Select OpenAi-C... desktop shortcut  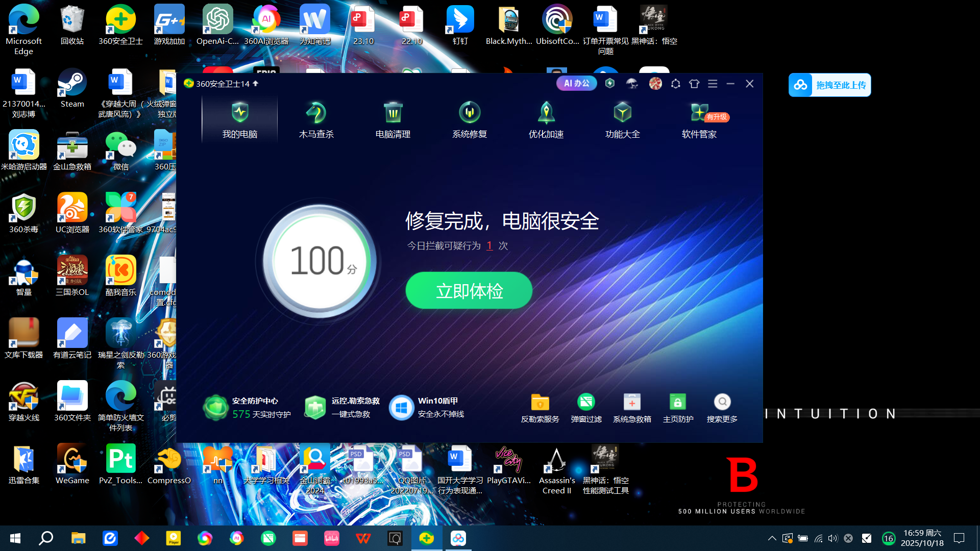coord(218,26)
